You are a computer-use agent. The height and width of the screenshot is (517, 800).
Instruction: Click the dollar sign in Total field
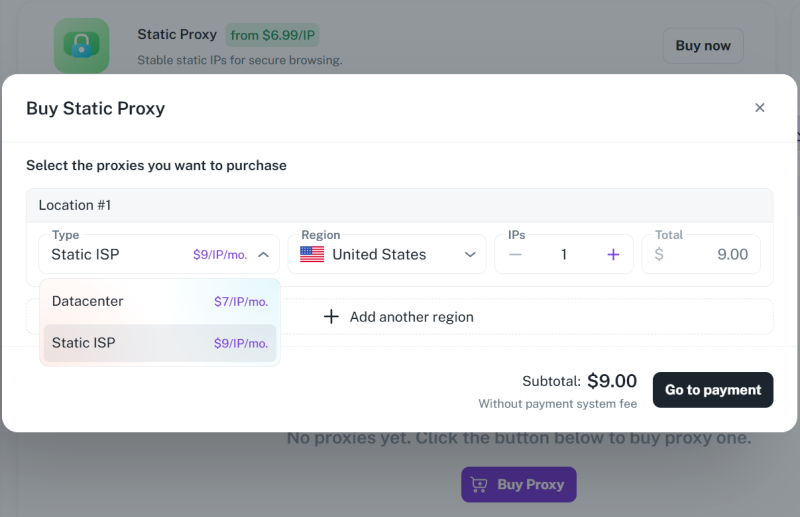coord(659,255)
